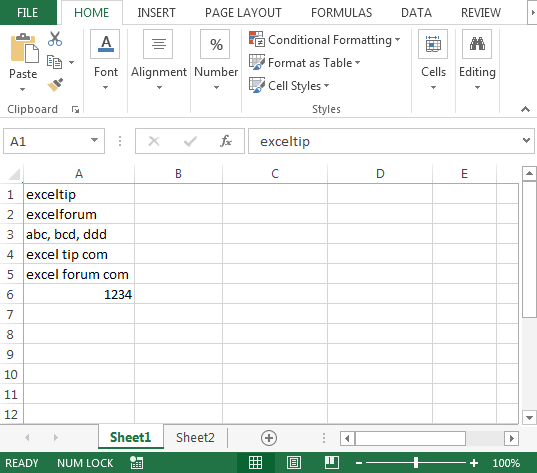Switch to Page Layout view button
The height and width of the screenshot is (473, 537).
(294, 463)
